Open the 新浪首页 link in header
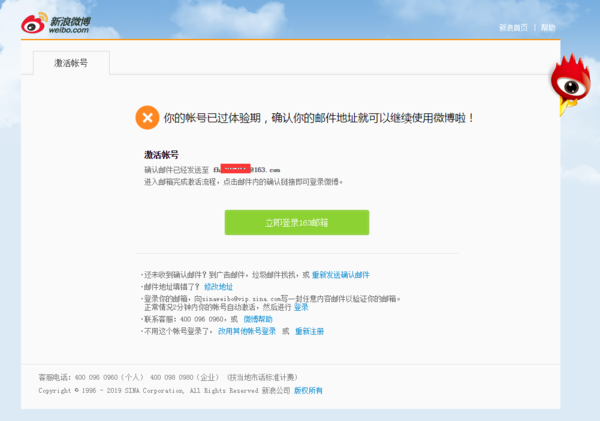Screen dimensions: 600x421 pos(513,28)
